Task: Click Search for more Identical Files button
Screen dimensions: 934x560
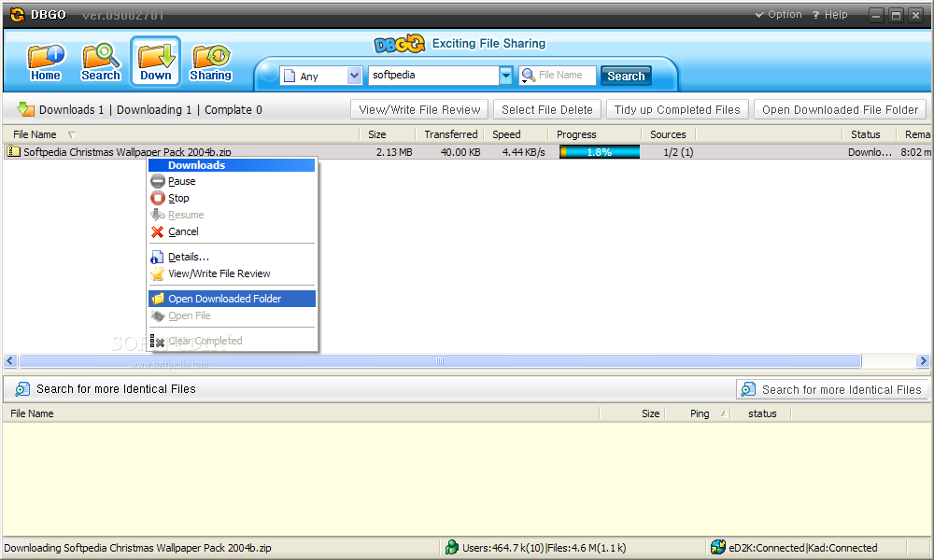Action: coord(832,390)
